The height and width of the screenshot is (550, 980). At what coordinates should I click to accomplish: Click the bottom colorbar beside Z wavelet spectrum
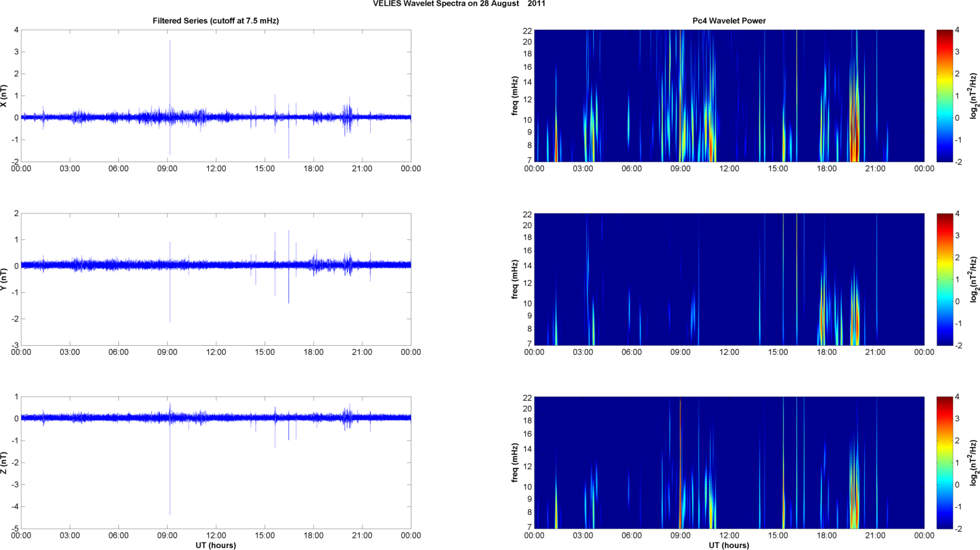pyautogui.click(x=944, y=463)
